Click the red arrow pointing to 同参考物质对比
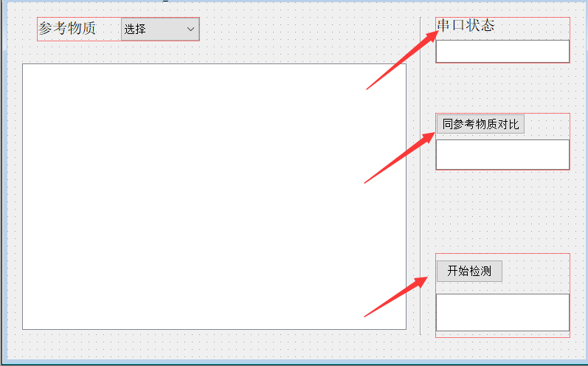 (x=400, y=157)
